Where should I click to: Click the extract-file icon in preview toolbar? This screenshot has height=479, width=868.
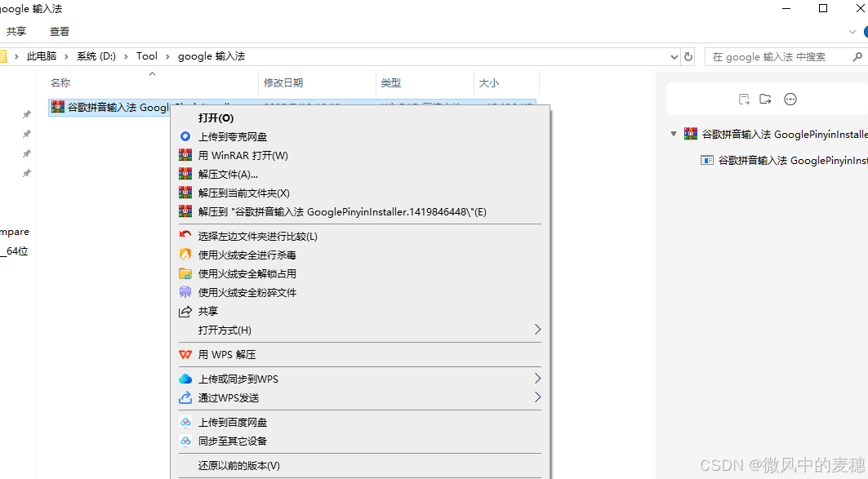[744, 99]
